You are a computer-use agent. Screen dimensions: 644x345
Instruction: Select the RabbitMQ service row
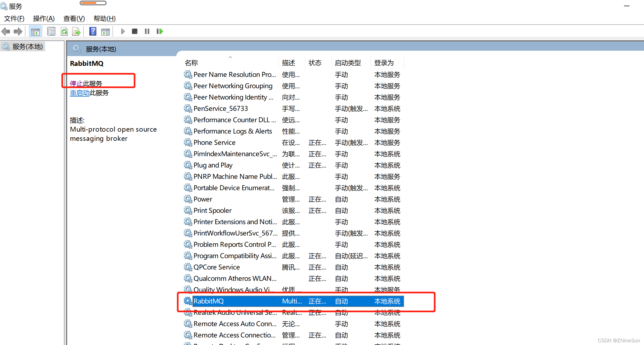[294, 301]
